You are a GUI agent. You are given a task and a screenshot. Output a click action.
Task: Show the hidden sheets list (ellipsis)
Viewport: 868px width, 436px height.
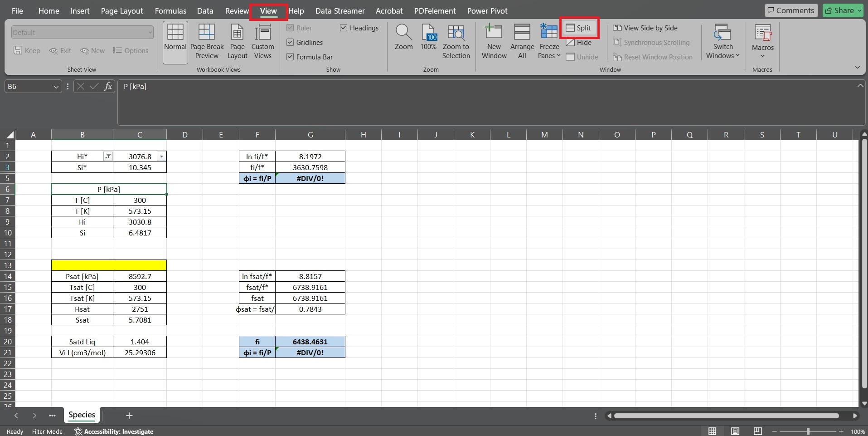point(52,416)
